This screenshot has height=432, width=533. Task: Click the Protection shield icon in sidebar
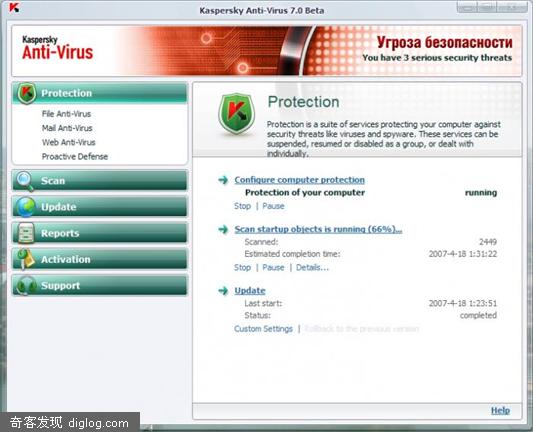27,93
